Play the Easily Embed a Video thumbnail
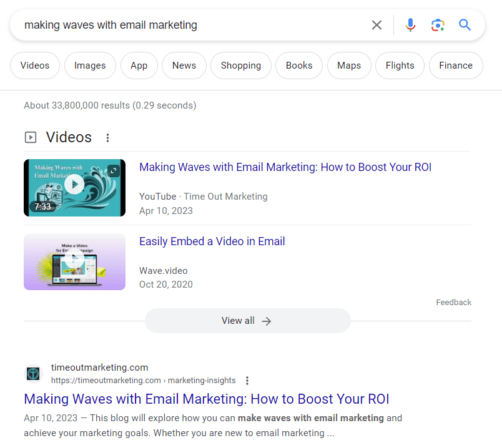Viewport: 502px width, 448px height. [74, 262]
